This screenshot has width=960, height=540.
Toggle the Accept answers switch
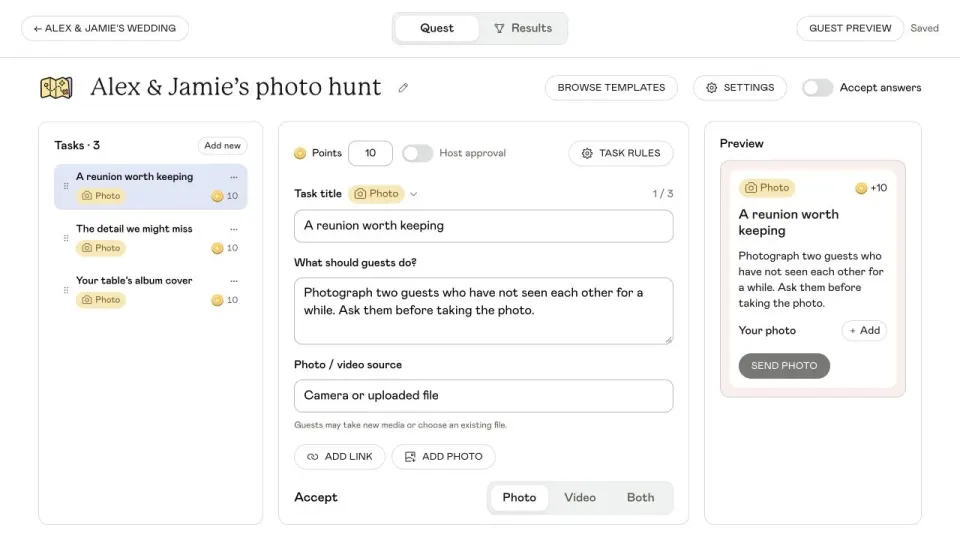[x=817, y=88]
